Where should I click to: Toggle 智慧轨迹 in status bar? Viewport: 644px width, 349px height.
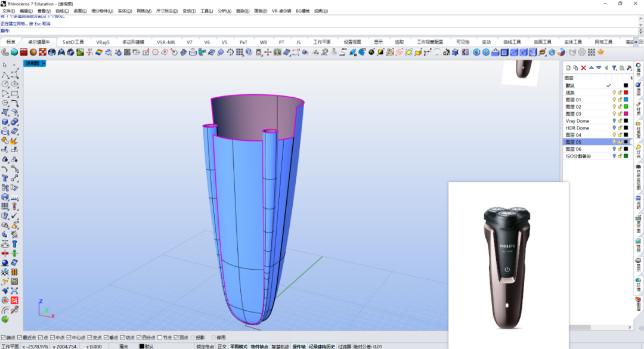pos(280,347)
